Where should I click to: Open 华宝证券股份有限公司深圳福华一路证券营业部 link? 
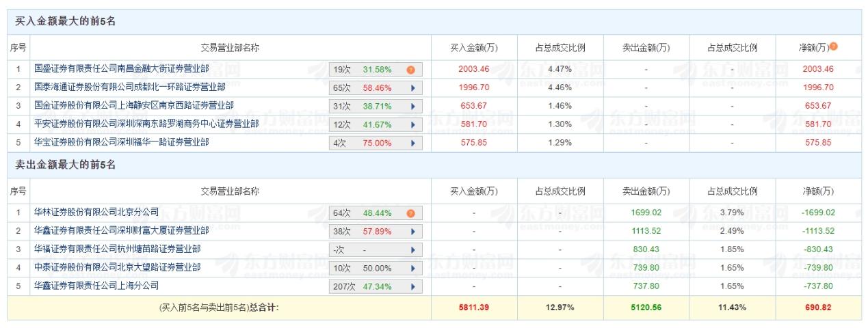(122, 143)
